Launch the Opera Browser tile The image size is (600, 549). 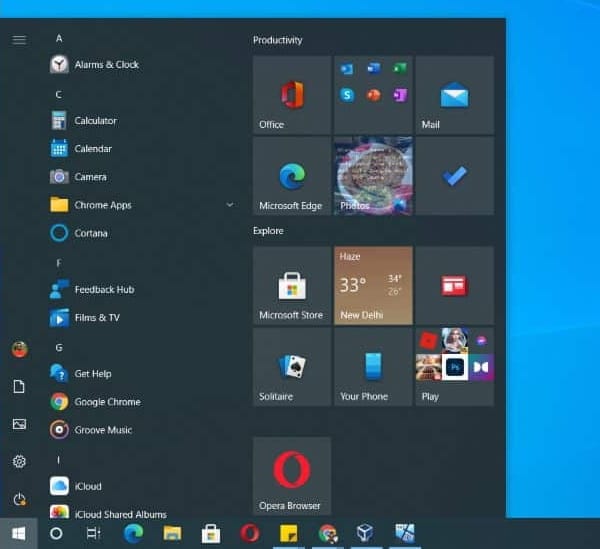pos(292,476)
